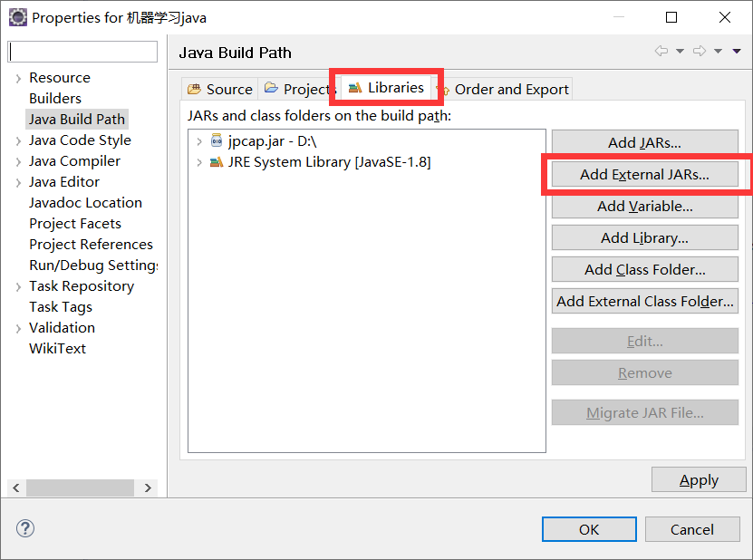Open the help via question mark icon

coord(24,528)
